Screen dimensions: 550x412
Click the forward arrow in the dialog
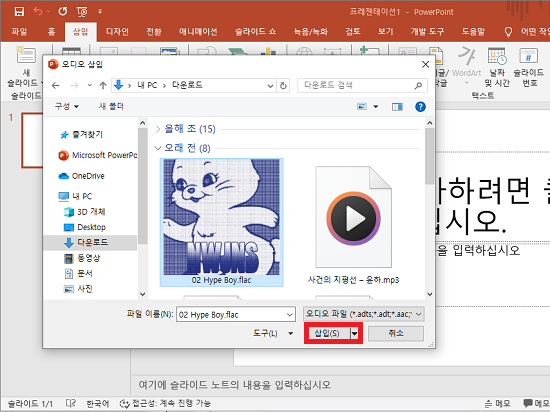(x=74, y=86)
